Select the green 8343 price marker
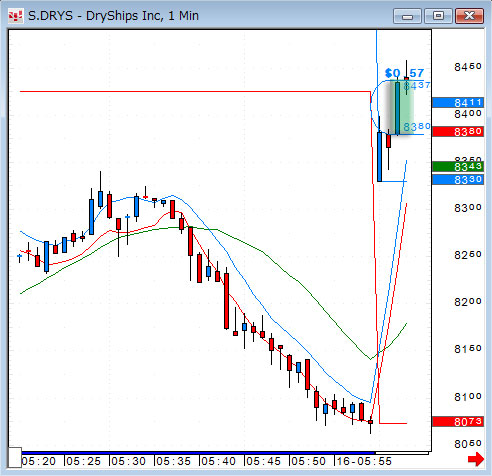 click(x=458, y=167)
